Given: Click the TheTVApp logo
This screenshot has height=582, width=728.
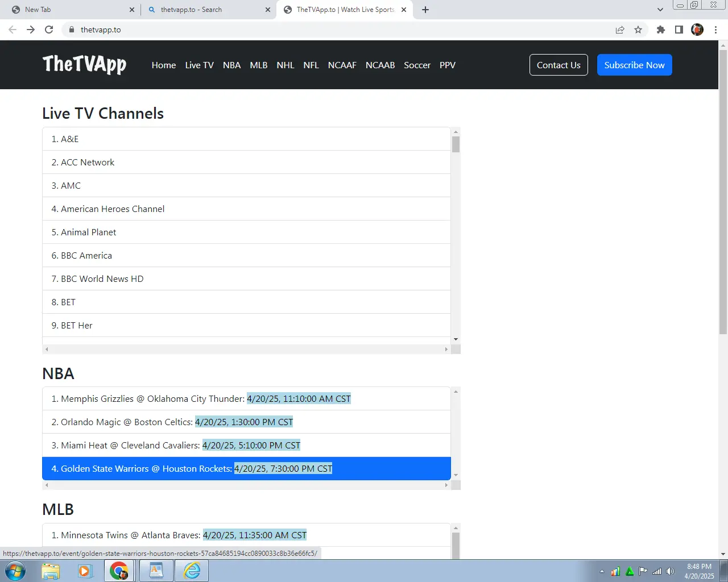Looking at the screenshot, I should coord(85,65).
